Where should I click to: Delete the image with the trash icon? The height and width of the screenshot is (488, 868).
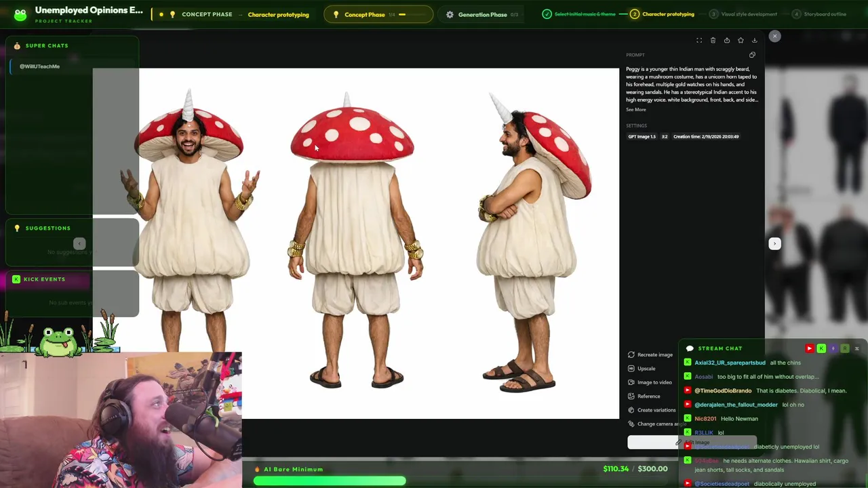coord(713,41)
